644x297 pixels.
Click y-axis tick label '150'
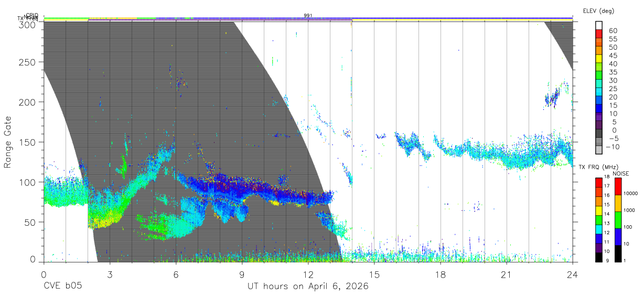(27, 142)
